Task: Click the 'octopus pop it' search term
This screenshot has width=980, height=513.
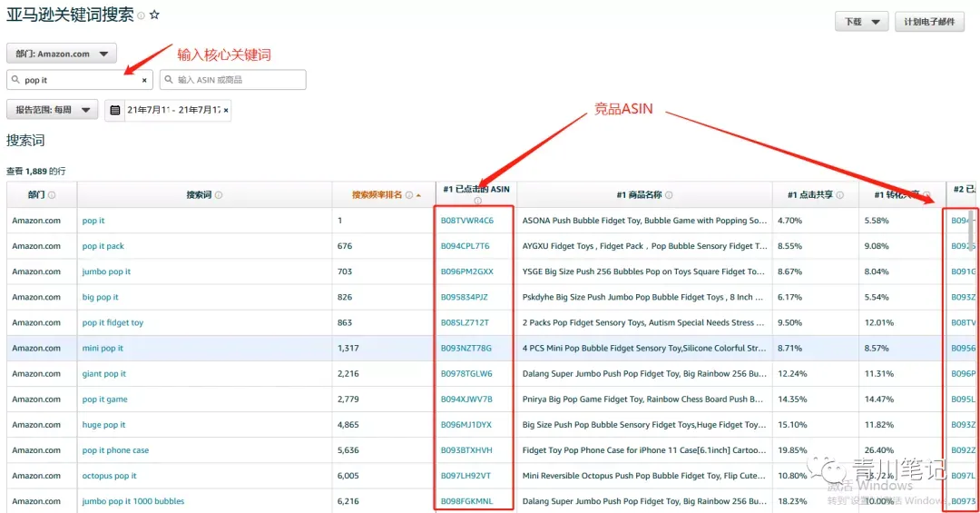Action: tap(110, 476)
